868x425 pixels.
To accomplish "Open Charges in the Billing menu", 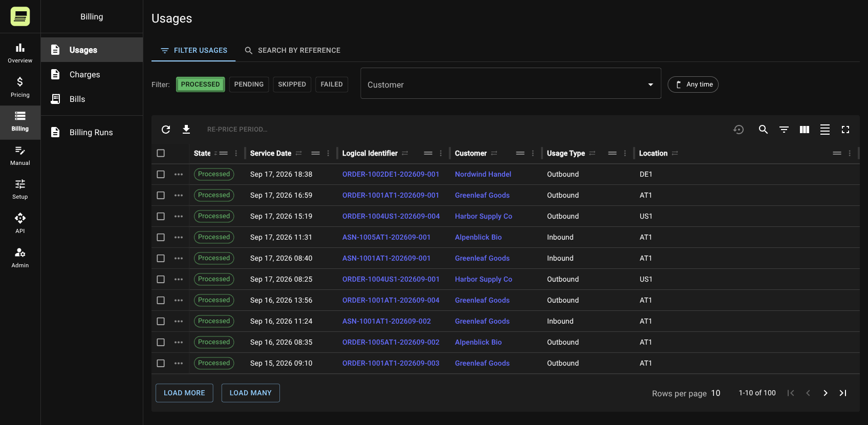I will [x=92, y=74].
